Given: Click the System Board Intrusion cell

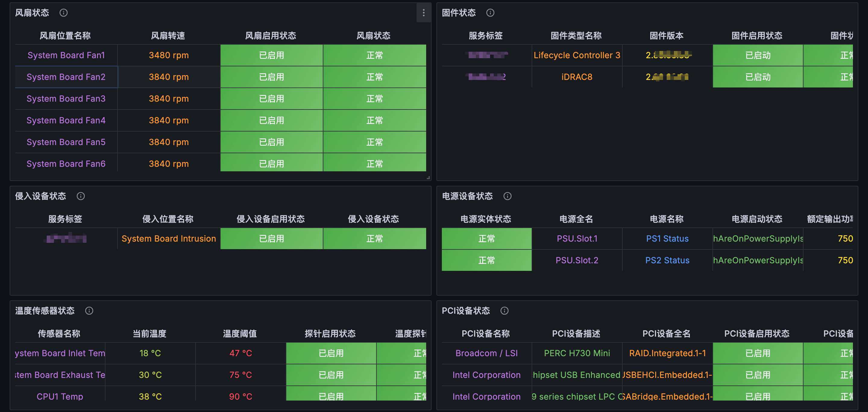Looking at the screenshot, I should point(168,238).
